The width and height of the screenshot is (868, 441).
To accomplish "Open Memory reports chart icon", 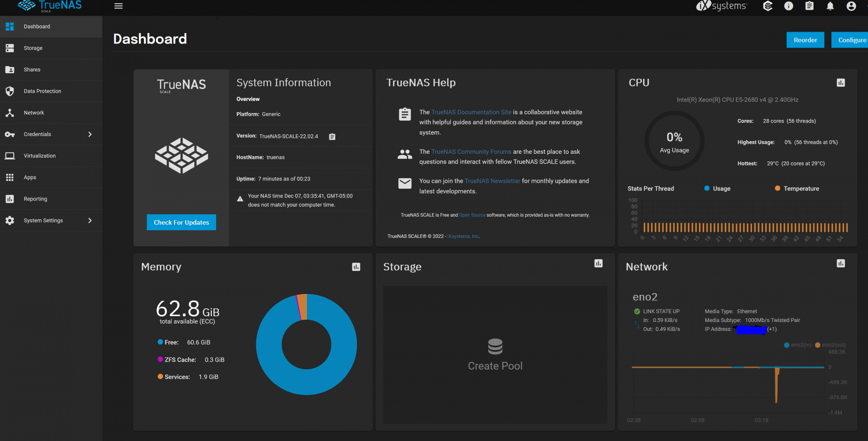I will pos(356,267).
